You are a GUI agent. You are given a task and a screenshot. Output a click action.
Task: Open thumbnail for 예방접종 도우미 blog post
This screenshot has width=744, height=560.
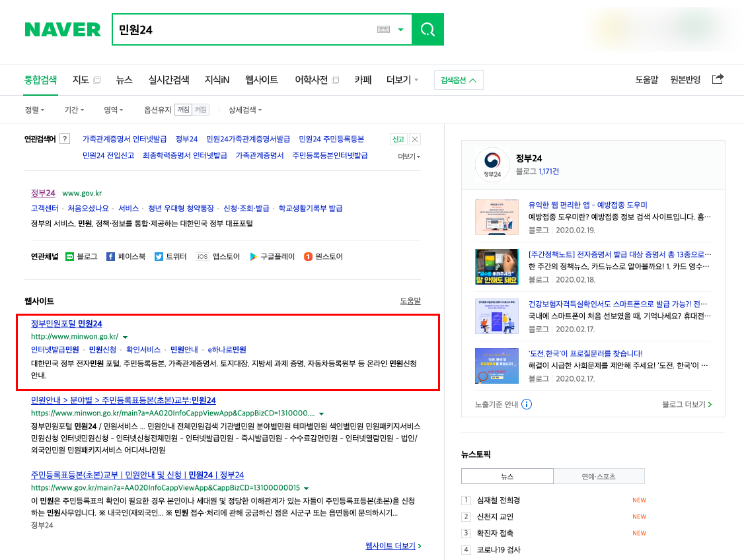pyautogui.click(x=497, y=217)
